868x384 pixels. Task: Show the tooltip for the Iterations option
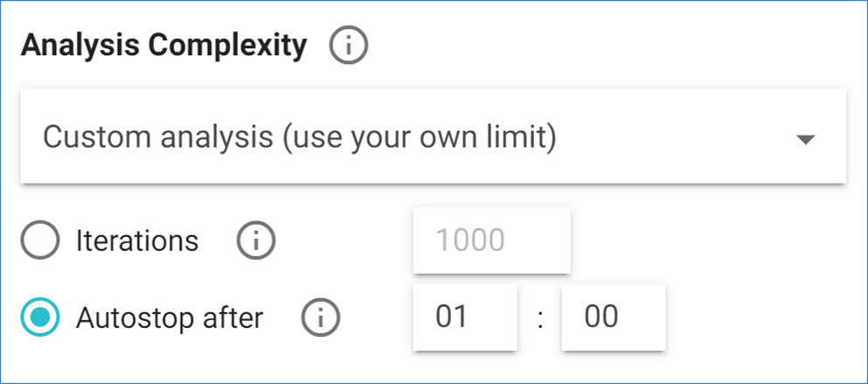tap(256, 241)
